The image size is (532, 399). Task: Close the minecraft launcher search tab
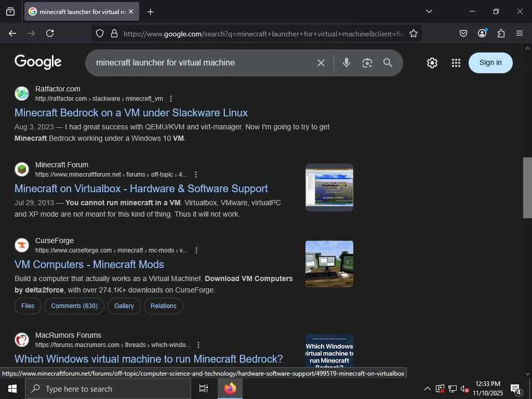(x=131, y=11)
